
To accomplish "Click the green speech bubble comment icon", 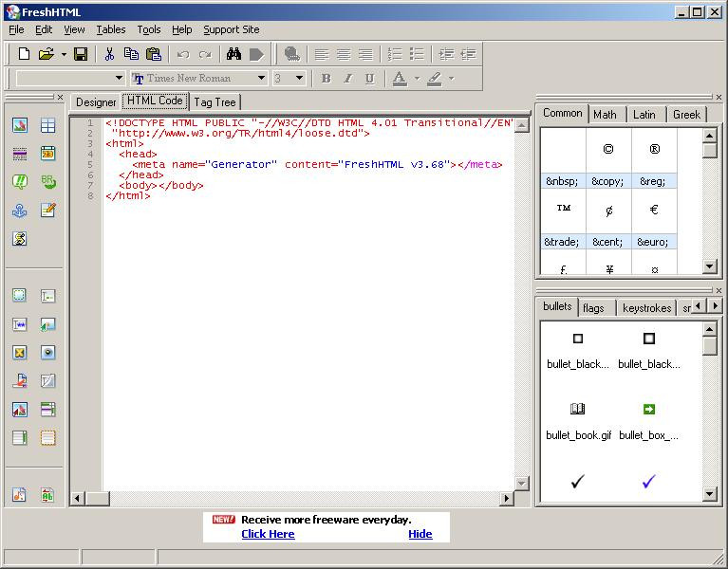I will pyautogui.click(x=20, y=181).
